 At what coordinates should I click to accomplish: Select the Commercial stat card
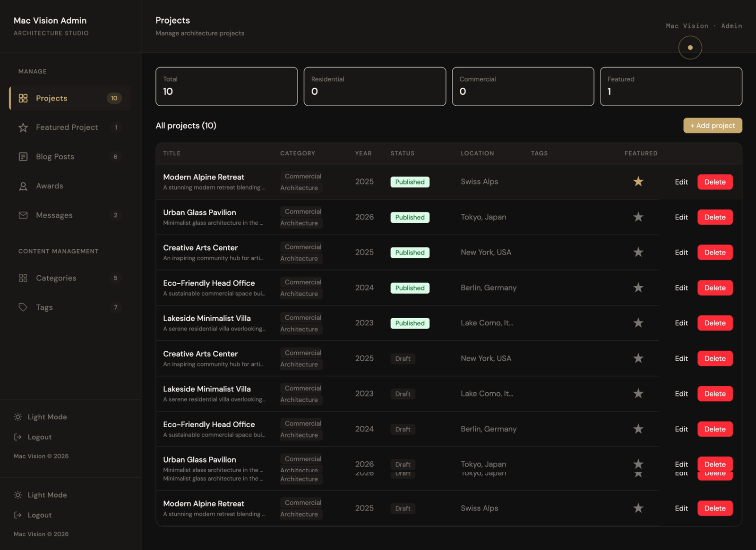(523, 86)
